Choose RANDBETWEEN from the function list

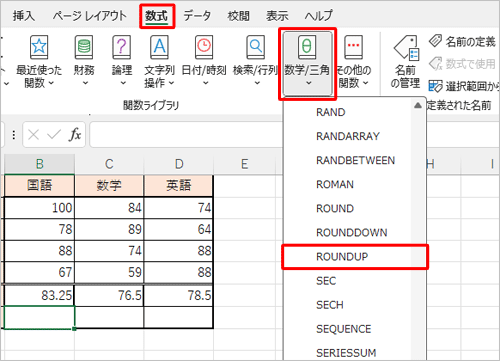[x=348, y=160]
